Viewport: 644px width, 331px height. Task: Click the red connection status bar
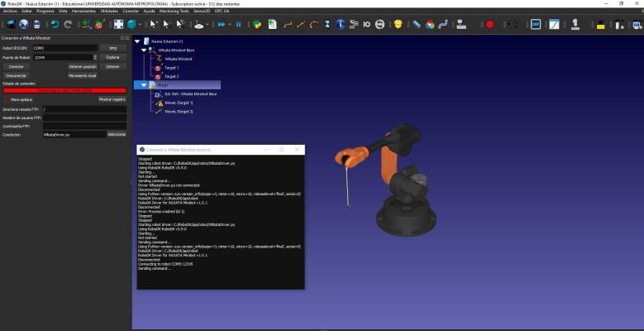[x=64, y=90]
